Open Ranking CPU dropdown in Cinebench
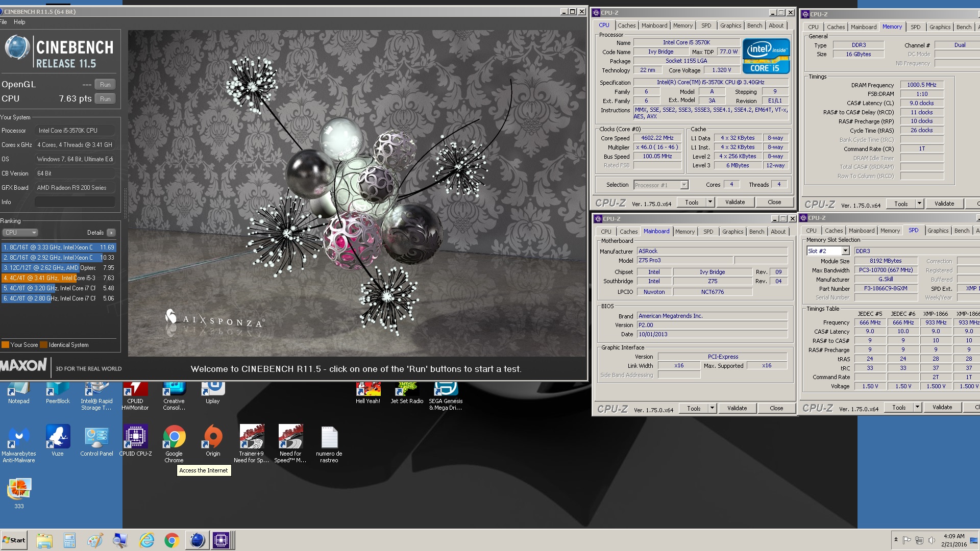This screenshot has height=551, width=980. tap(20, 233)
